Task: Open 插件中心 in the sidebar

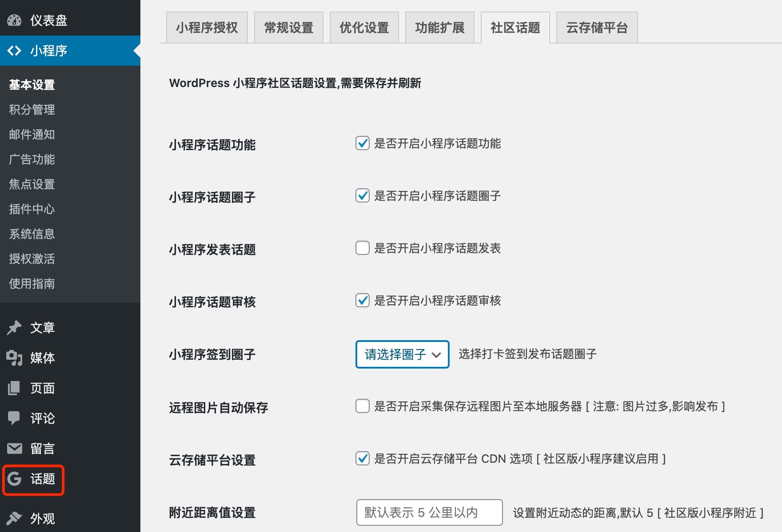Action: tap(32, 209)
